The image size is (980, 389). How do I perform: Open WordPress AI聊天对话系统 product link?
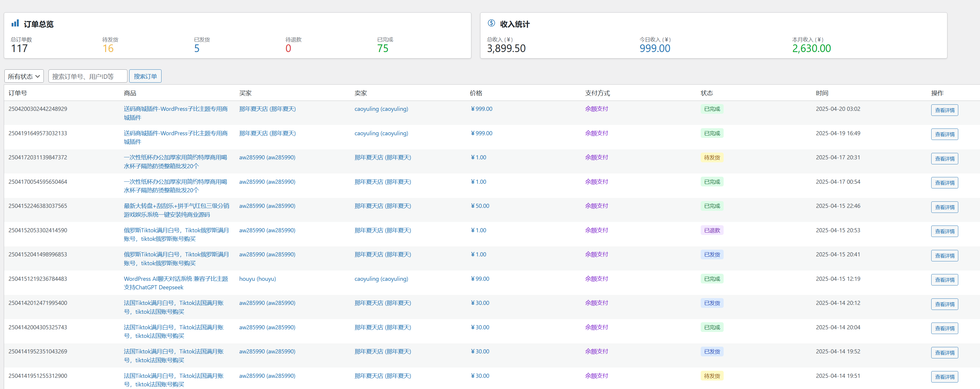click(176, 283)
